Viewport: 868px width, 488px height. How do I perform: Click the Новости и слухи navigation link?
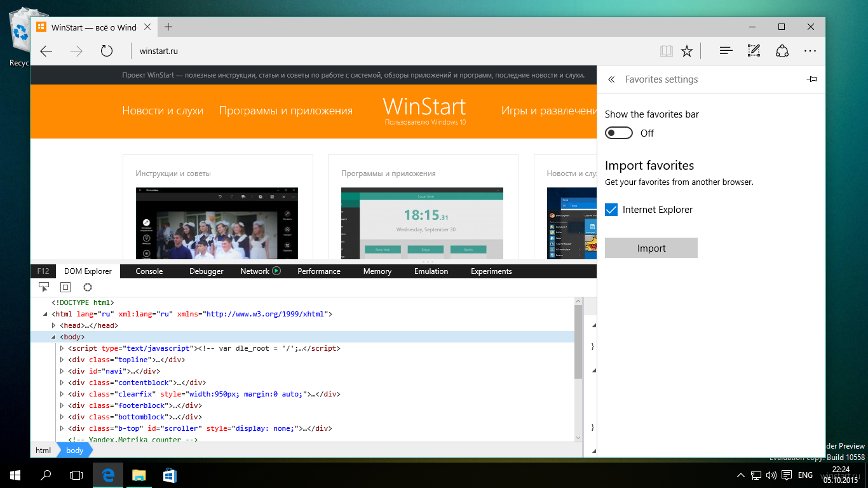point(163,111)
